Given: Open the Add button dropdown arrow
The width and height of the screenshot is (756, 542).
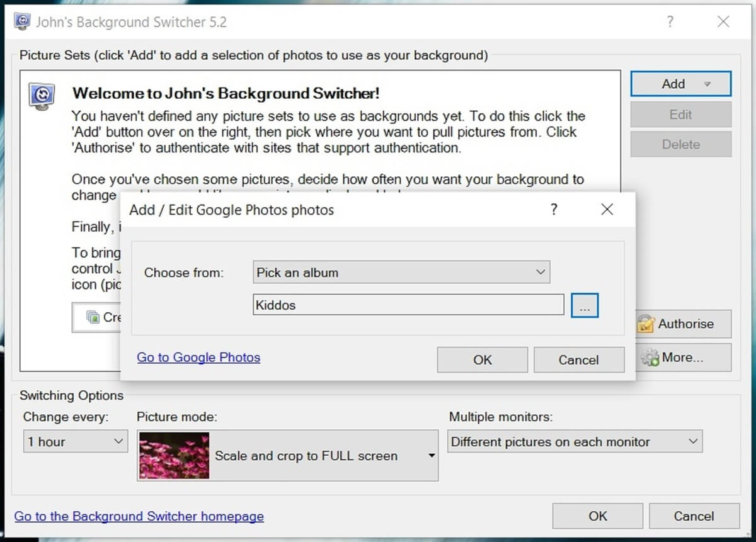Looking at the screenshot, I should click(707, 84).
